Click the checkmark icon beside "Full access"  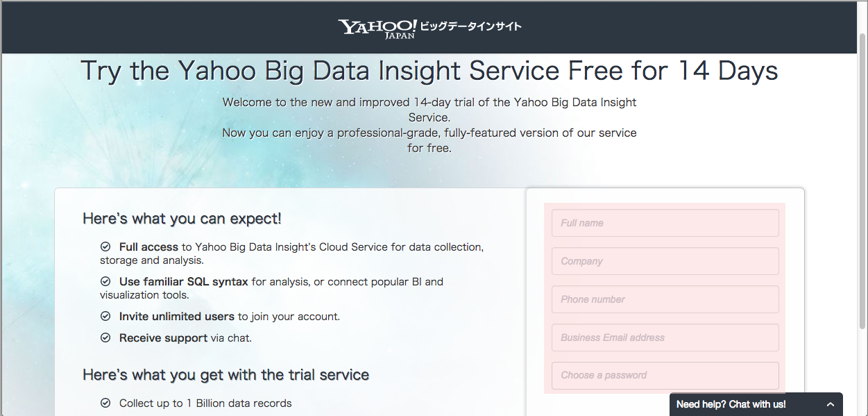pos(105,246)
